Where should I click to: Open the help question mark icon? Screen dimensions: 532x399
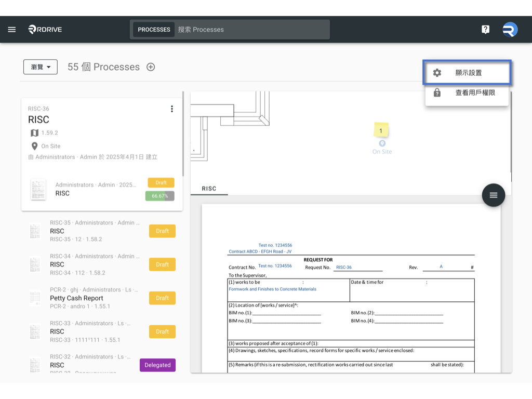(x=485, y=30)
